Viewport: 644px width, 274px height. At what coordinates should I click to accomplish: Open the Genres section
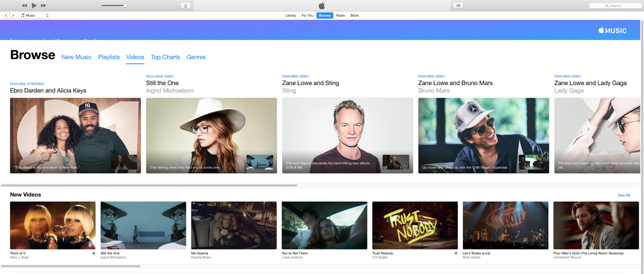(196, 57)
